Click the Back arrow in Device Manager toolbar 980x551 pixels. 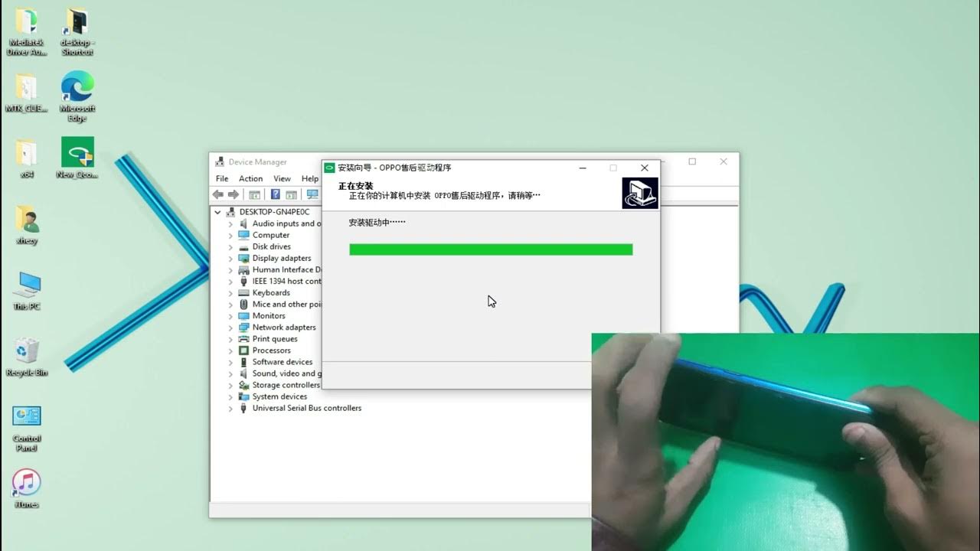(218, 194)
